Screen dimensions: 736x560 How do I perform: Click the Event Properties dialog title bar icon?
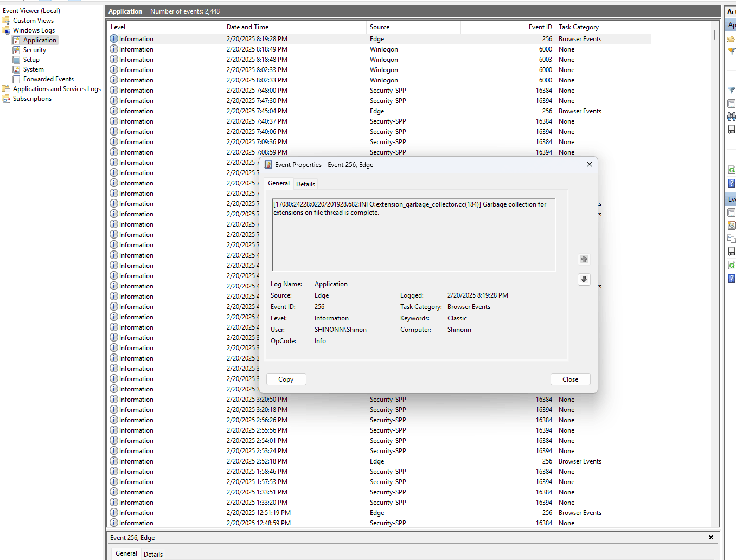click(268, 165)
